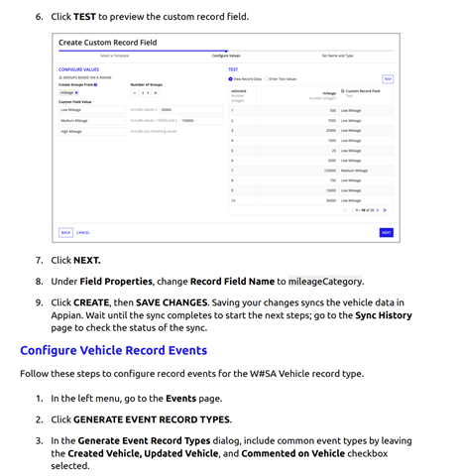Click the Medium Mileage custom field value input

point(92,121)
